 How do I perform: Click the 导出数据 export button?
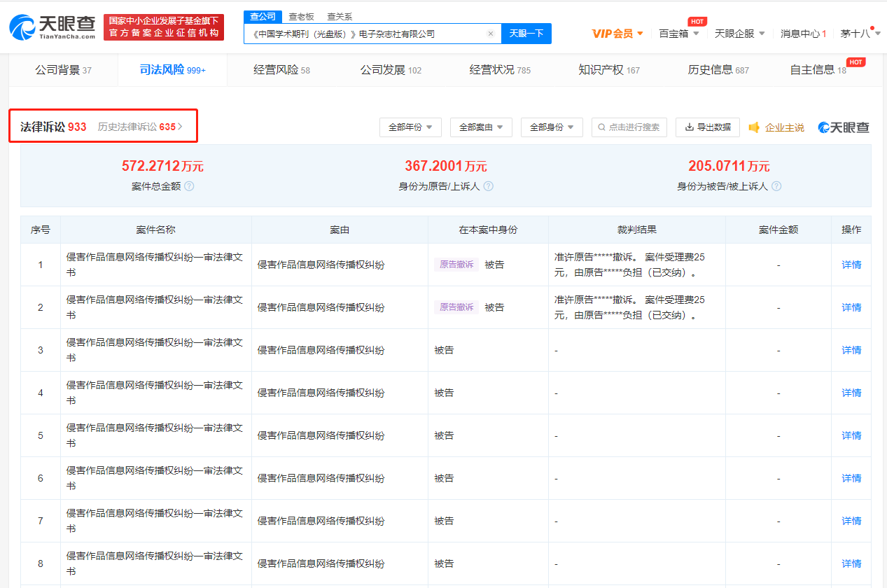point(707,127)
